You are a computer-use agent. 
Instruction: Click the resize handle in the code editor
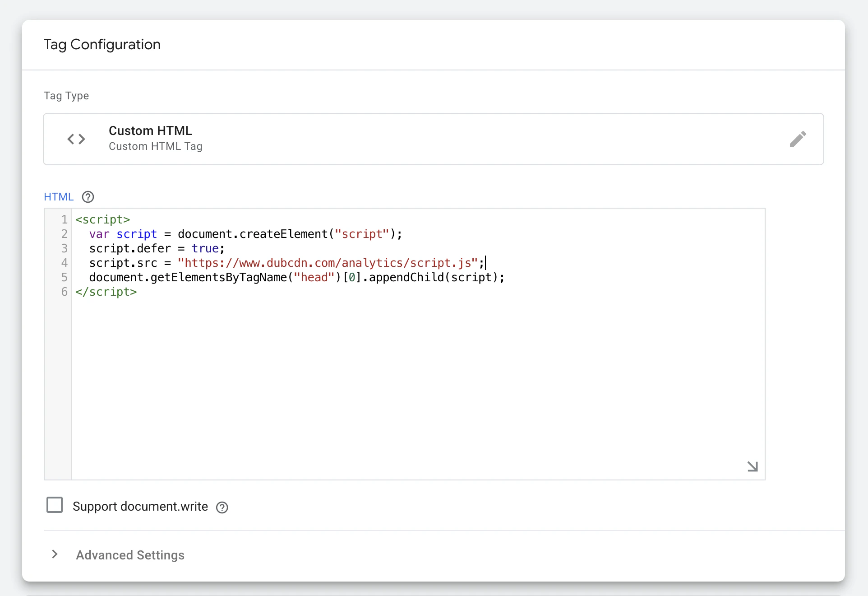(752, 467)
